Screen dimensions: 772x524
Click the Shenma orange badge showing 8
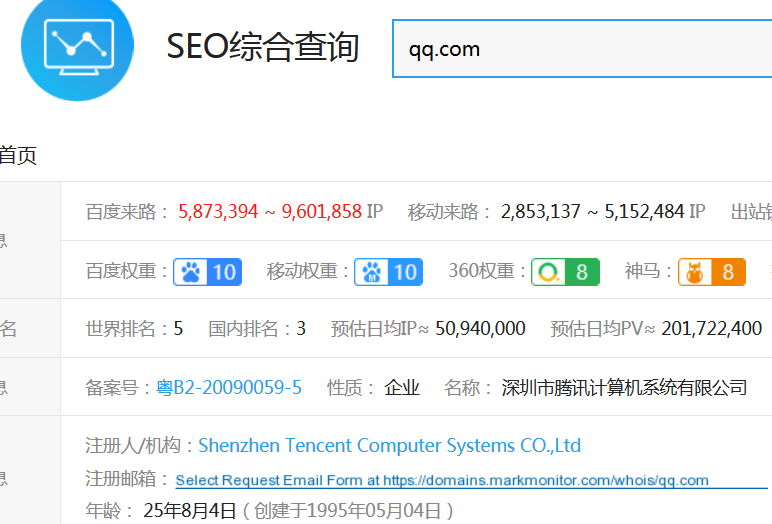(x=712, y=272)
